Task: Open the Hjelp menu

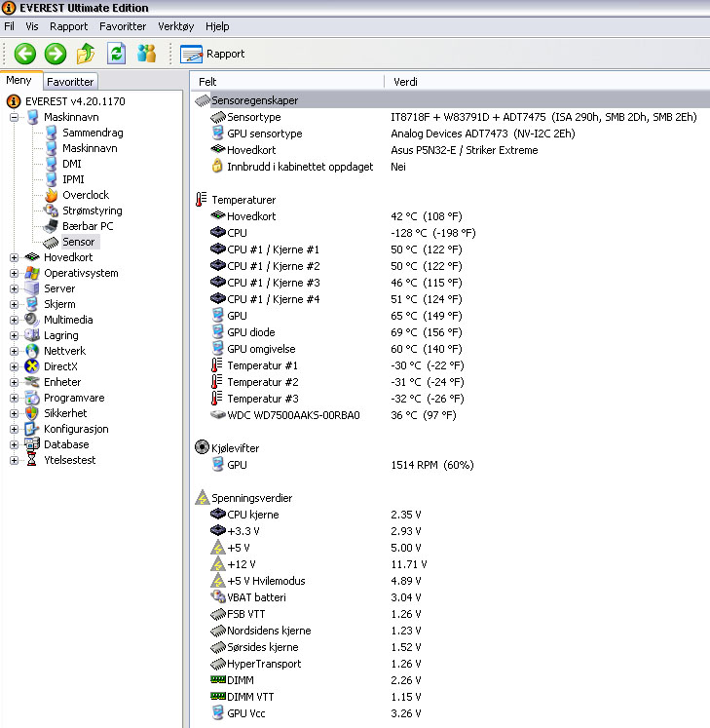Action: tap(217, 26)
